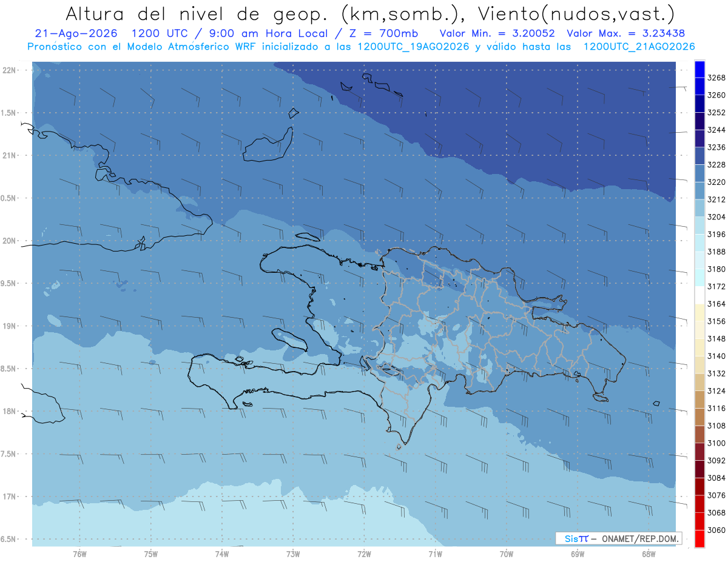This screenshot has height=562, width=728.
Task: Click the '21N' latitude label
Action: point(9,156)
